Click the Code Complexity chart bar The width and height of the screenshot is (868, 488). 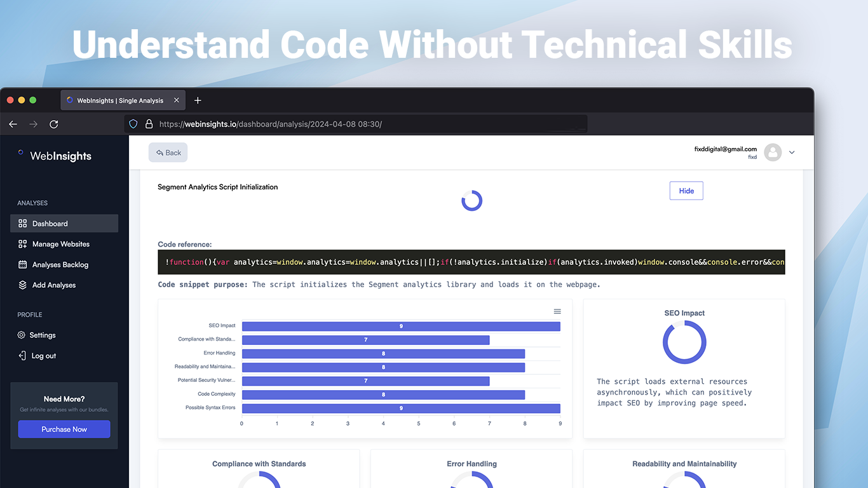(x=383, y=395)
